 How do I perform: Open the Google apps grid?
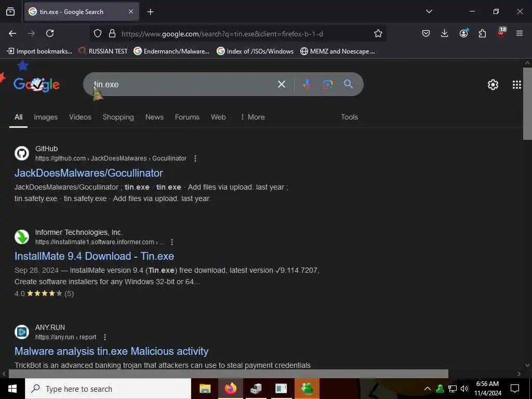click(x=517, y=85)
